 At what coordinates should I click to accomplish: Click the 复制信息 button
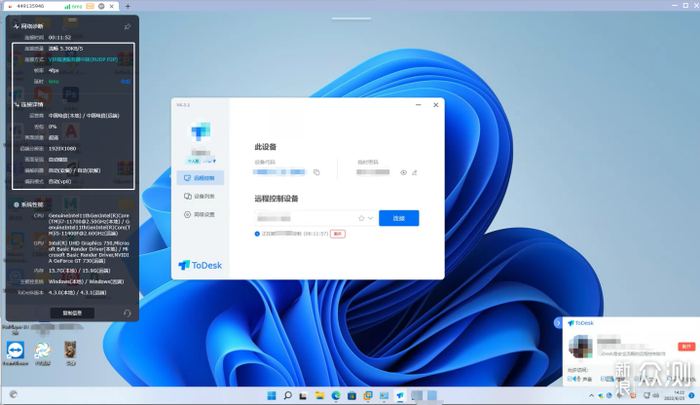pos(72,313)
